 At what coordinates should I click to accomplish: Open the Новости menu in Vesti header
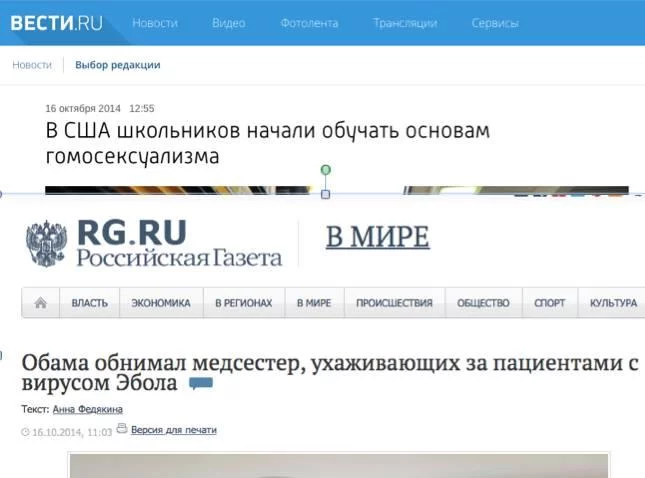[155, 23]
